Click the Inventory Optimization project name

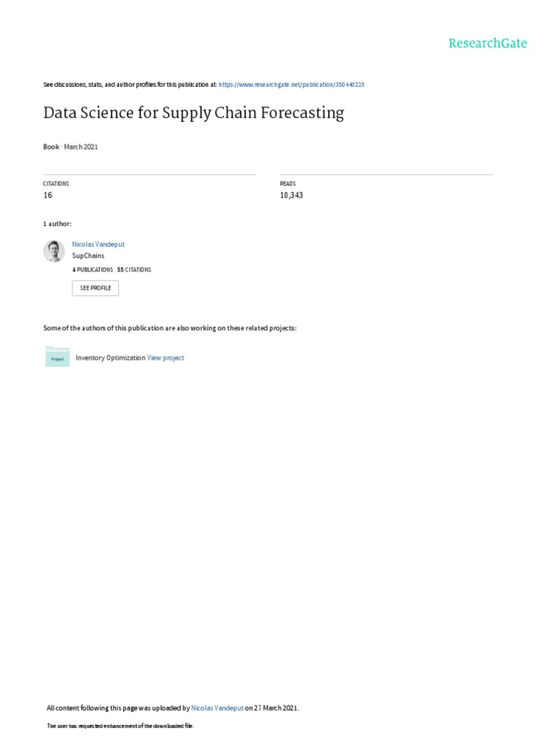tap(110, 358)
